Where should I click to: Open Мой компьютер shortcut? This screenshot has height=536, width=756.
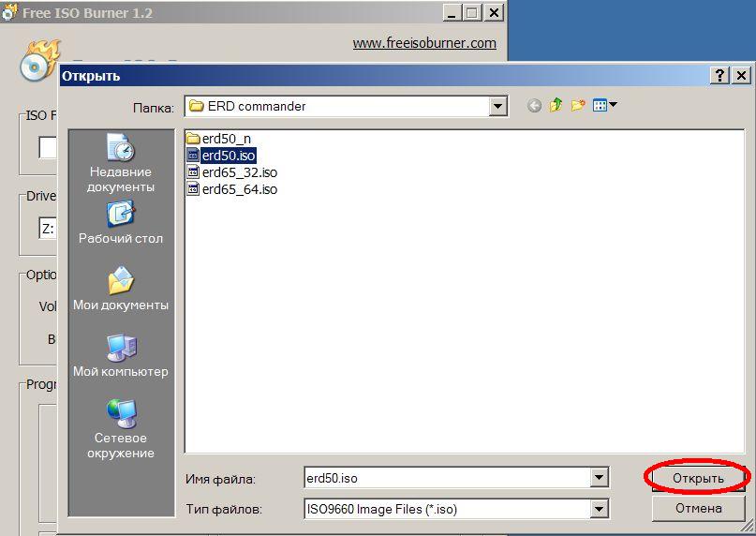(120, 356)
